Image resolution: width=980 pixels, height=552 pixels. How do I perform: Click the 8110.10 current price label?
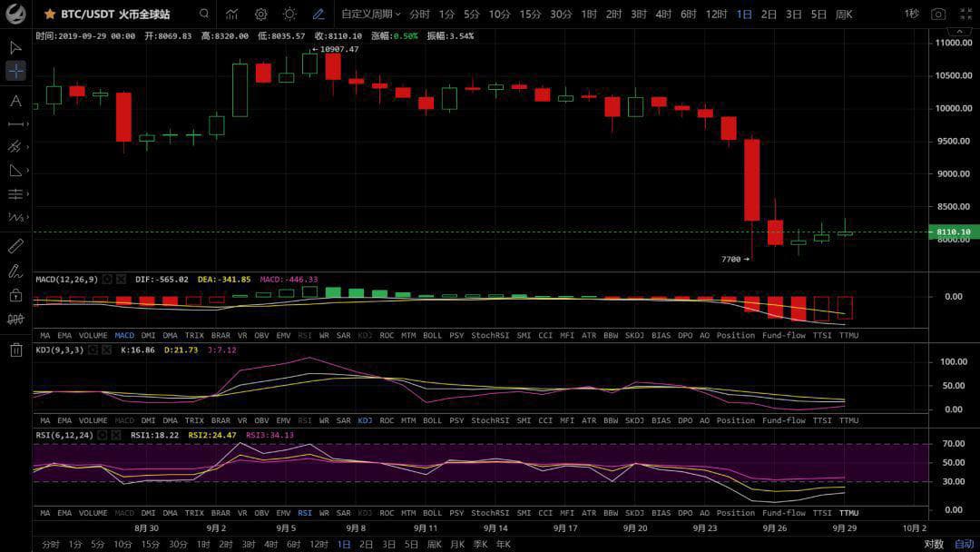954,232
